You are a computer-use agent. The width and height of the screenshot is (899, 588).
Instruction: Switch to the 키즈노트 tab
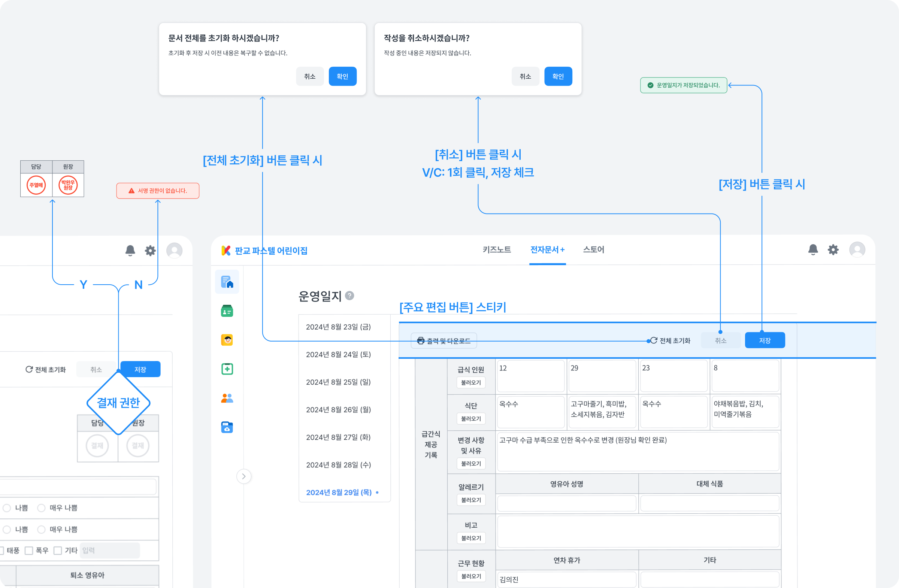point(496,250)
